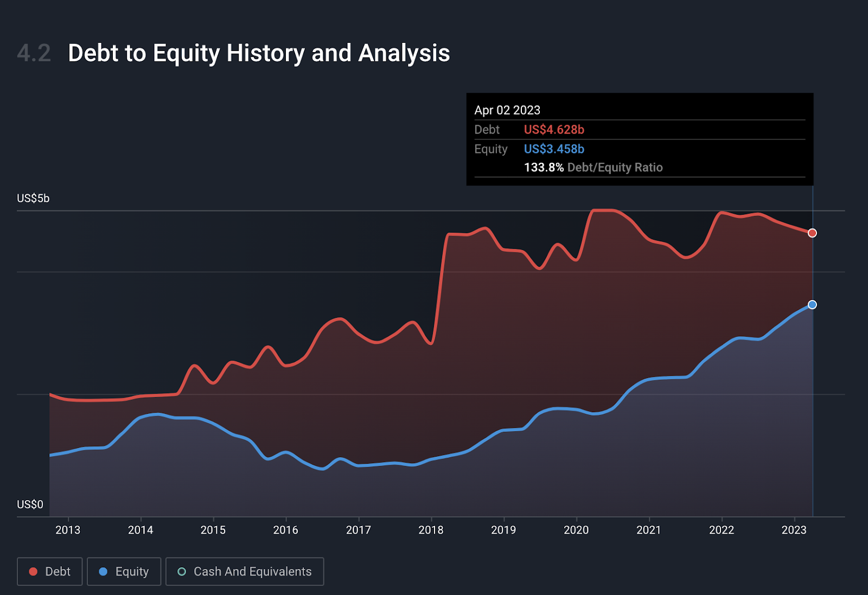Viewport: 868px width, 595px height.
Task: Click the 2013 x-axis label
Action: click(x=68, y=530)
